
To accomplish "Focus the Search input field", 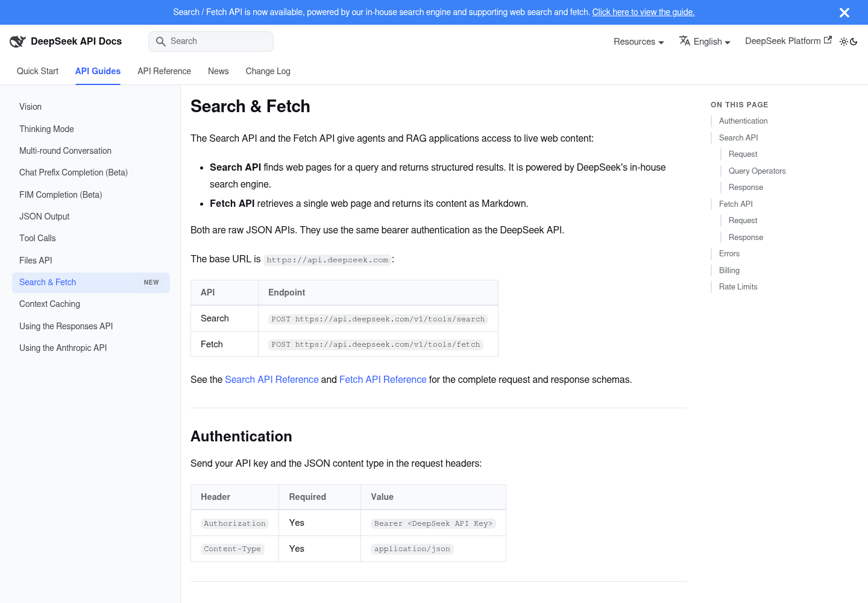I will tap(211, 42).
